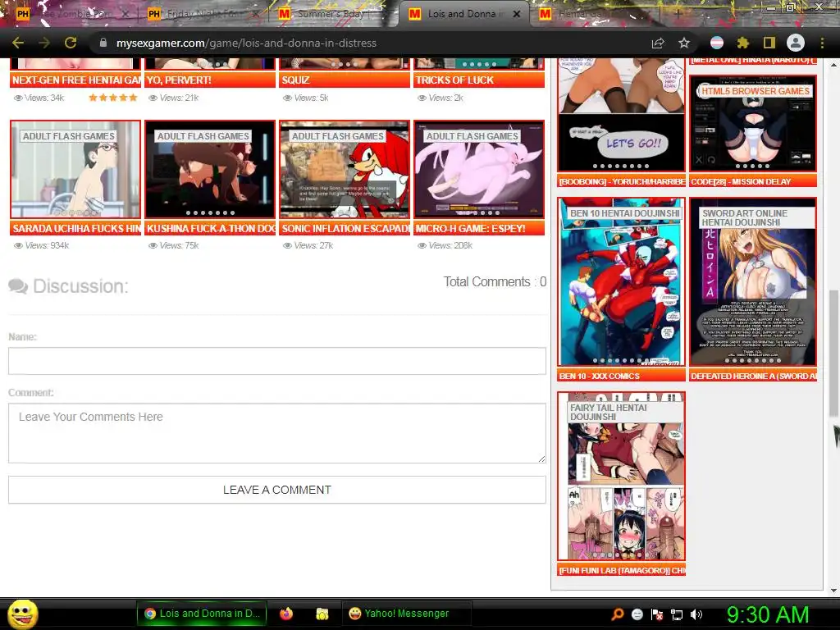The width and height of the screenshot is (840, 630).
Task: Open the volume speaker tray icon
Action: point(696,614)
